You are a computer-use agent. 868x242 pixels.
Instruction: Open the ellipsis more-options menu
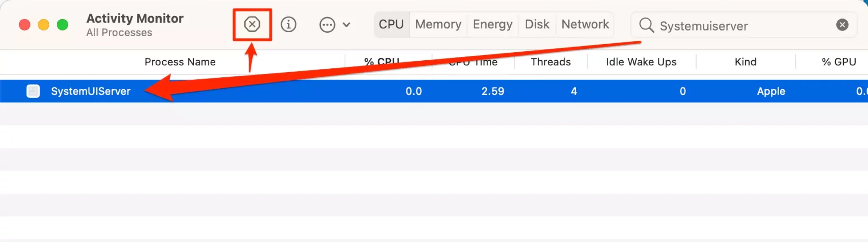[x=327, y=25]
